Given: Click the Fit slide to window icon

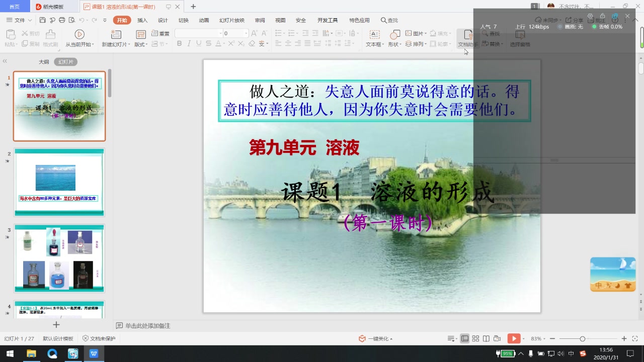Looking at the screenshot, I should [x=635, y=338].
